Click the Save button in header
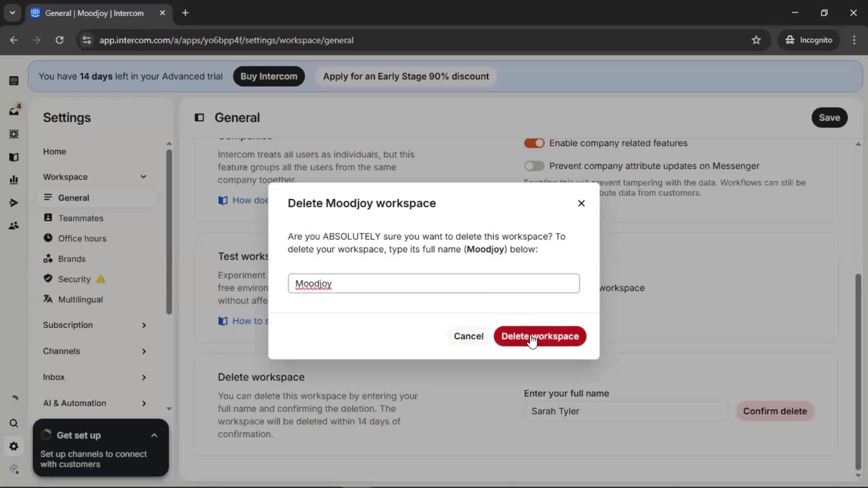Image resolution: width=868 pixels, height=488 pixels. pyautogui.click(x=829, y=117)
